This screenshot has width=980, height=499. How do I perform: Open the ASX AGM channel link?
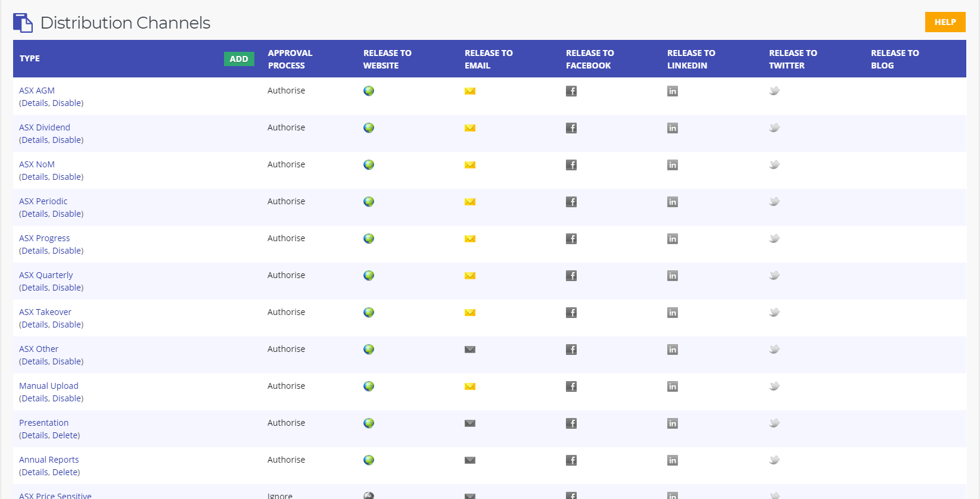[x=37, y=91]
